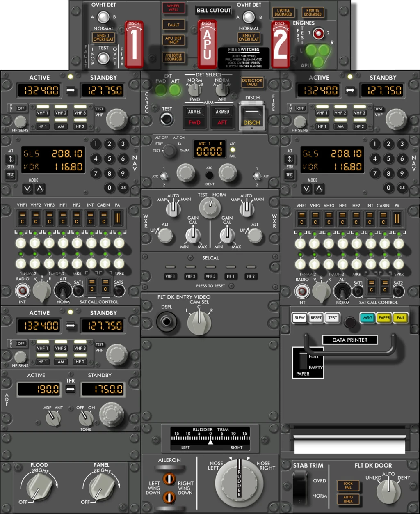Click the transponder mode selector knob

pos(169,151)
